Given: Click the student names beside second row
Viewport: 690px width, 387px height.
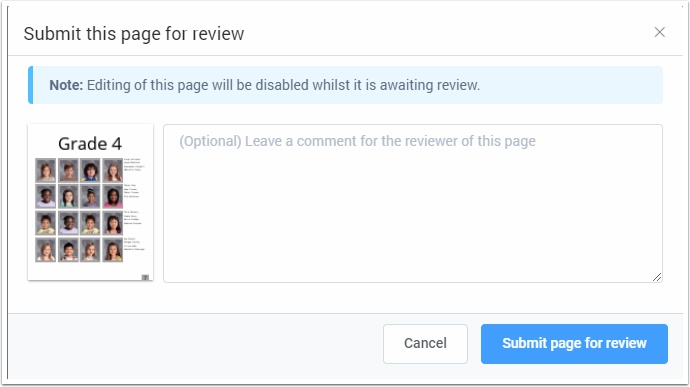Looking at the screenshot, I should click(x=132, y=191).
